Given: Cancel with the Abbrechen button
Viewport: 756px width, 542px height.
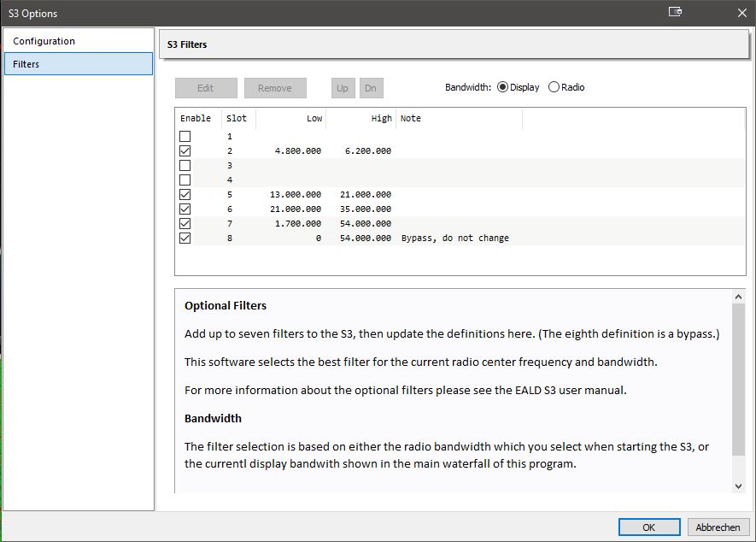Looking at the screenshot, I should pyautogui.click(x=719, y=527).
